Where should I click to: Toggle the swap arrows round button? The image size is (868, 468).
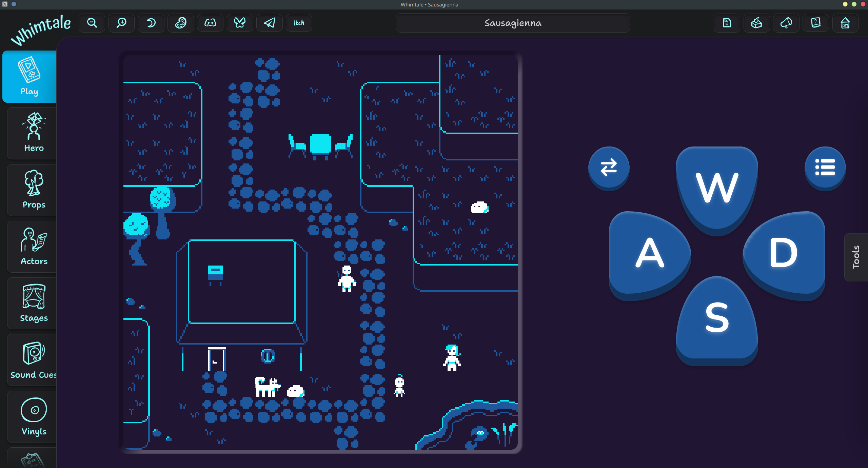click(x=609, y=167)
